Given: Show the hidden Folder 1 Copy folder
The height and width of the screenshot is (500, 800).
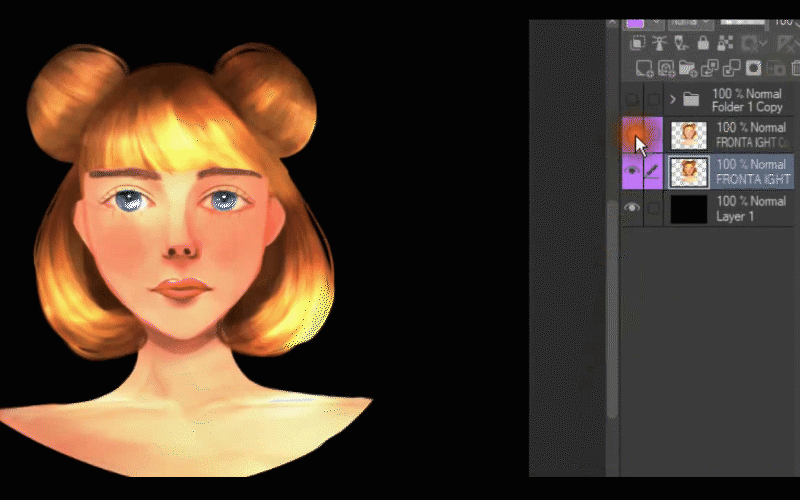Looking at the screenshot, I should click(632, 99).
